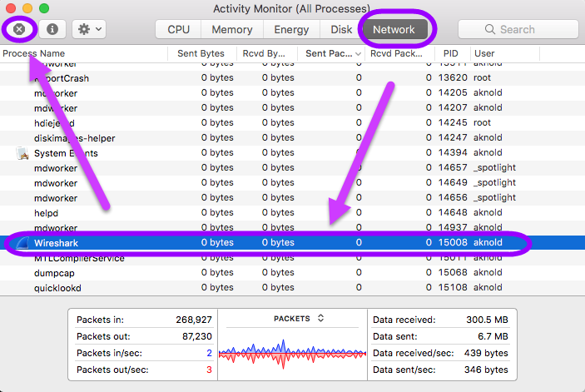Screen dimensions: 585x392
Task: Select mdworker process with PID 14207
Action: 293,108
